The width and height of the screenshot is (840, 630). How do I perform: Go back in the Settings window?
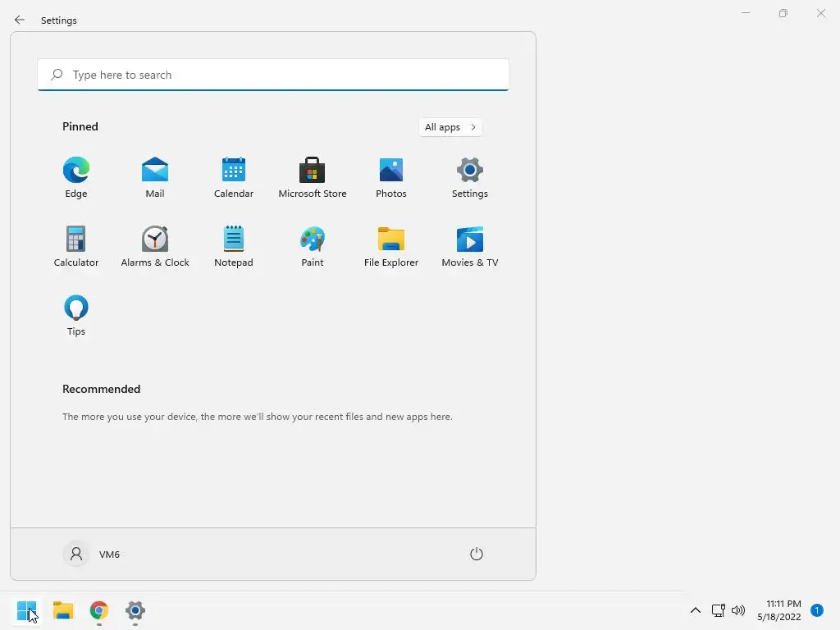coord(20,20)
